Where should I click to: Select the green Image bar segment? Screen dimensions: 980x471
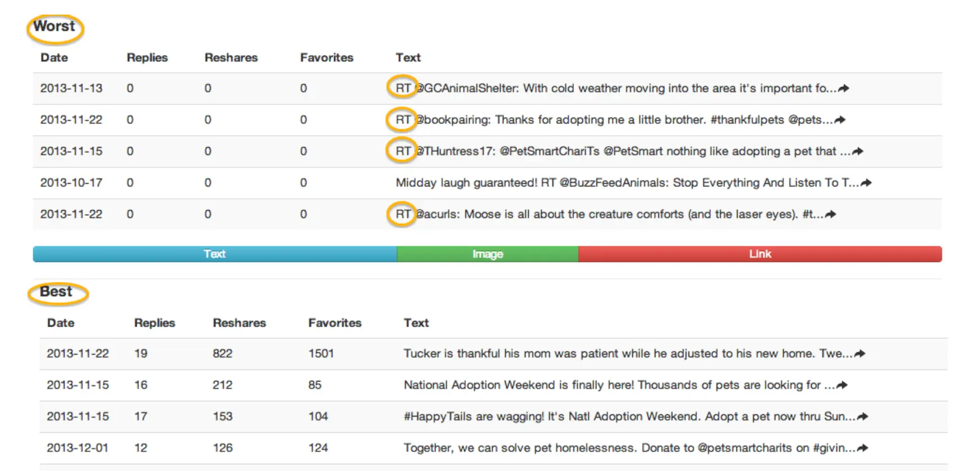click(x=487, y=254)
